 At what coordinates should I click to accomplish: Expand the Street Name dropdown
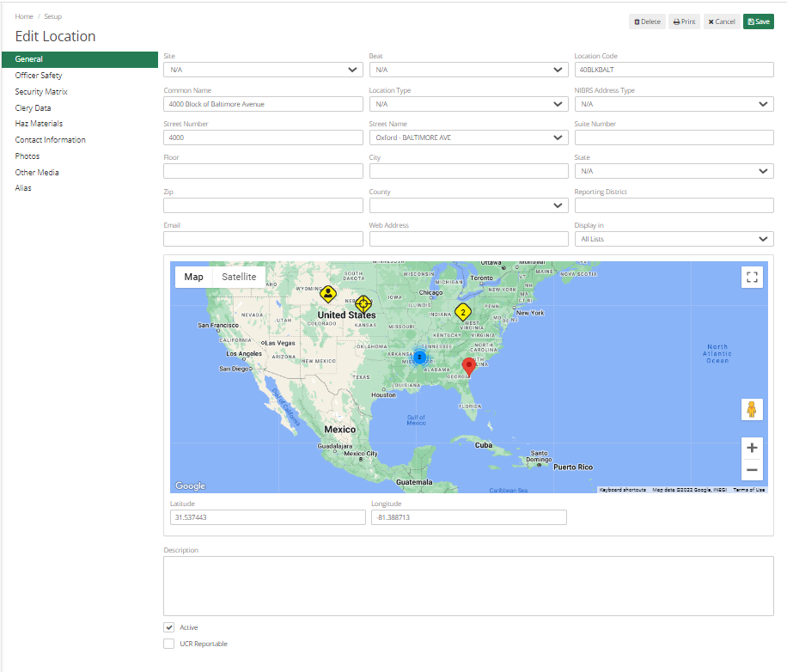[x=468, y=137]
